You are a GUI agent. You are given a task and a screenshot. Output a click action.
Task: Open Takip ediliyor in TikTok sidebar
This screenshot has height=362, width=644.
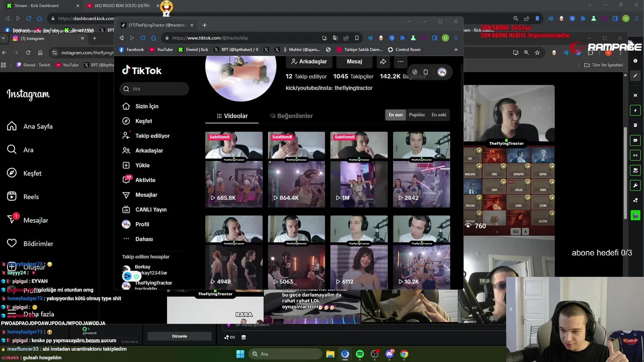click(146, 136)
